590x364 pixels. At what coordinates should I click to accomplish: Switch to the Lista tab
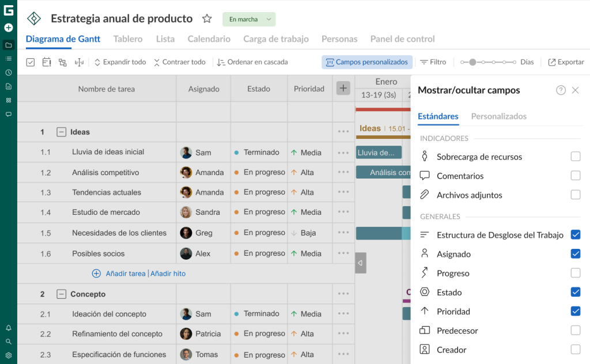tap(165, 39)
